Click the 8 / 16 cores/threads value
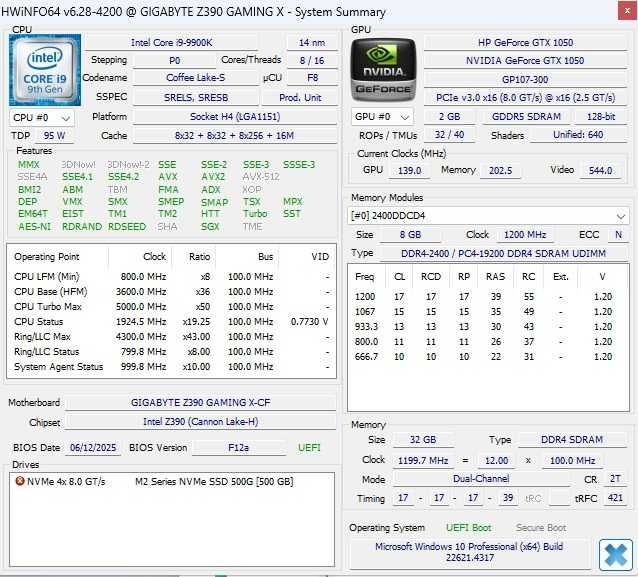Screen dimensions: 638x577 (x=312, y=60)
